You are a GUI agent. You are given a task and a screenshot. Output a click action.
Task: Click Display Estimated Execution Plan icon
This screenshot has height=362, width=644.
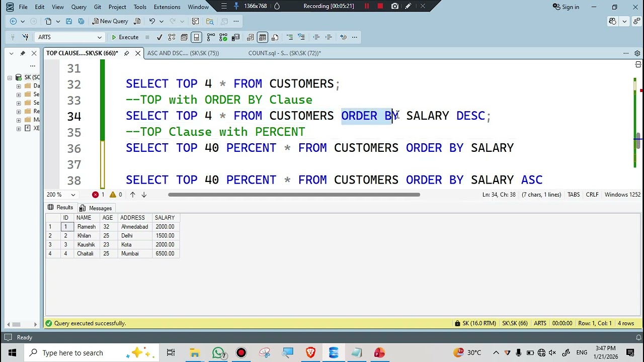172,37
